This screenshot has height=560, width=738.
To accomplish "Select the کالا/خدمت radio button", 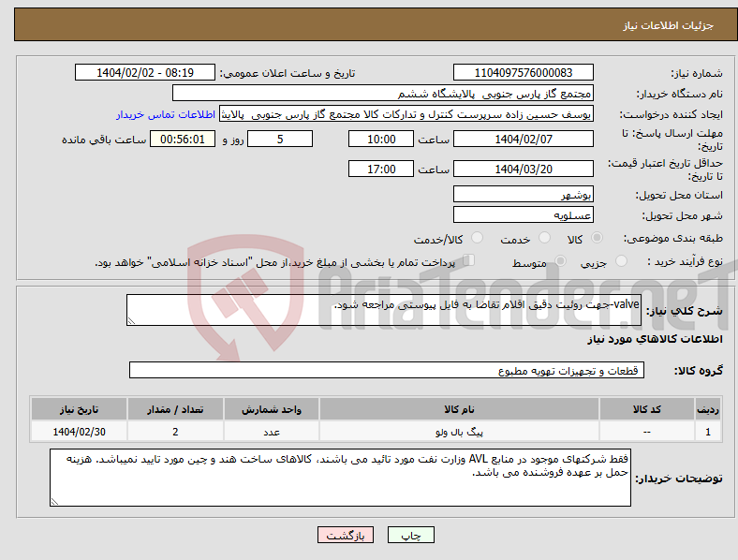I will 478,238.
